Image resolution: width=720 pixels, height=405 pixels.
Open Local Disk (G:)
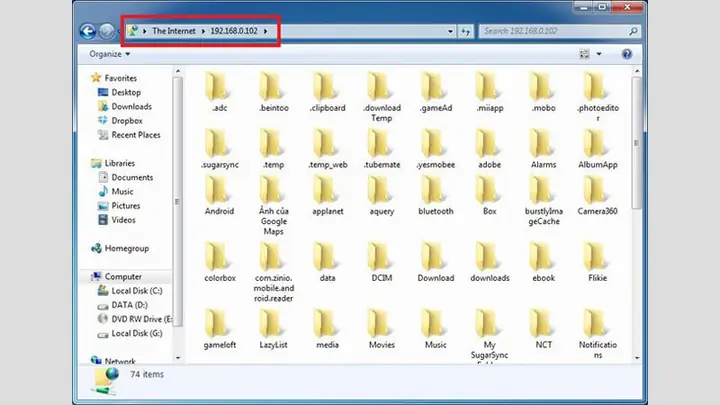click(130, 334)
